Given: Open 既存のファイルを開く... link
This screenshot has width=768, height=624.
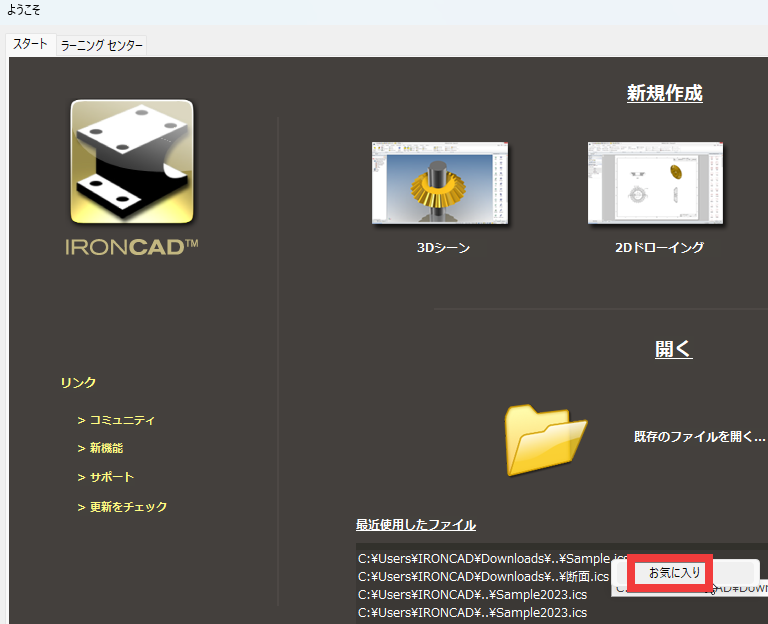Looking at the screenshot, I should click(699, 436).
